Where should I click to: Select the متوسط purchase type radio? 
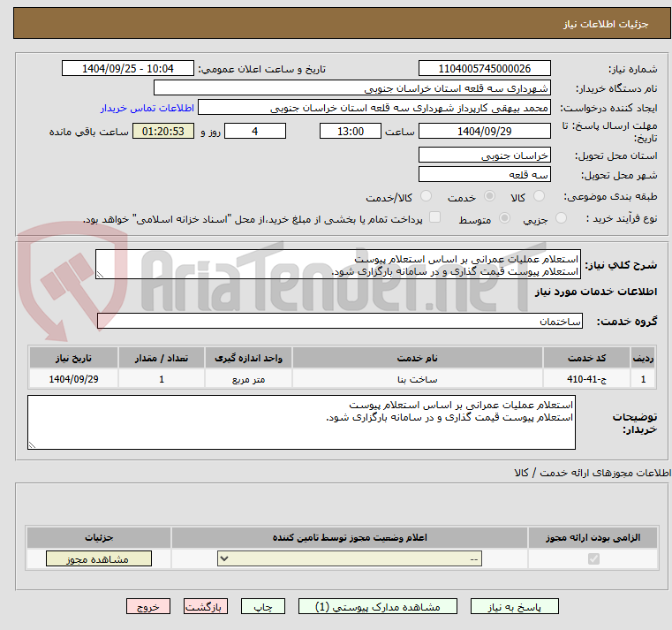click(x=504, y=218)
